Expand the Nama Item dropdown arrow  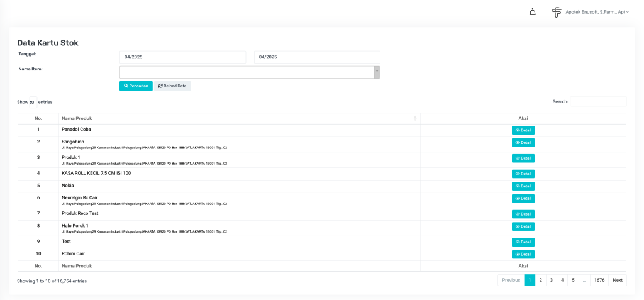(377, 72)
